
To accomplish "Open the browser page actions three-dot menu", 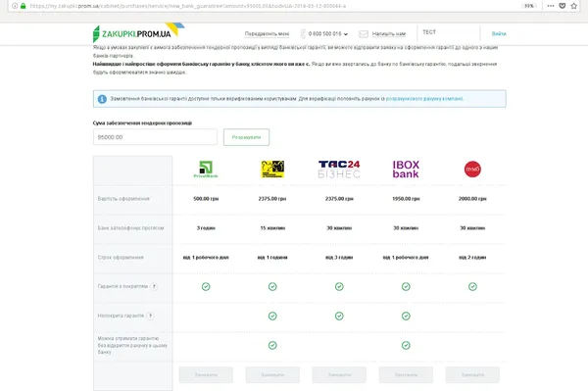I will (551, 6).
